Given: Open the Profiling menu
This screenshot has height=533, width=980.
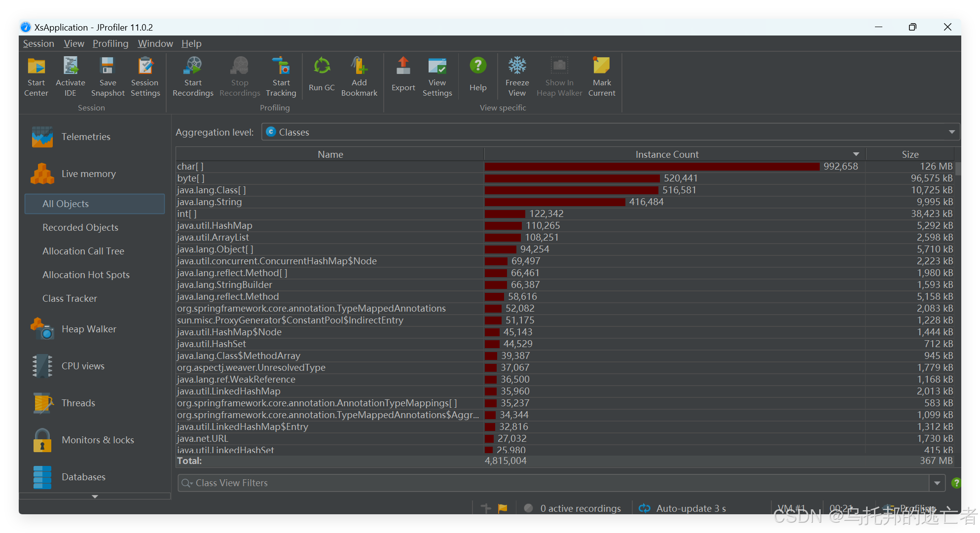Looking at the screenshot, I should [x=110, y=43].
